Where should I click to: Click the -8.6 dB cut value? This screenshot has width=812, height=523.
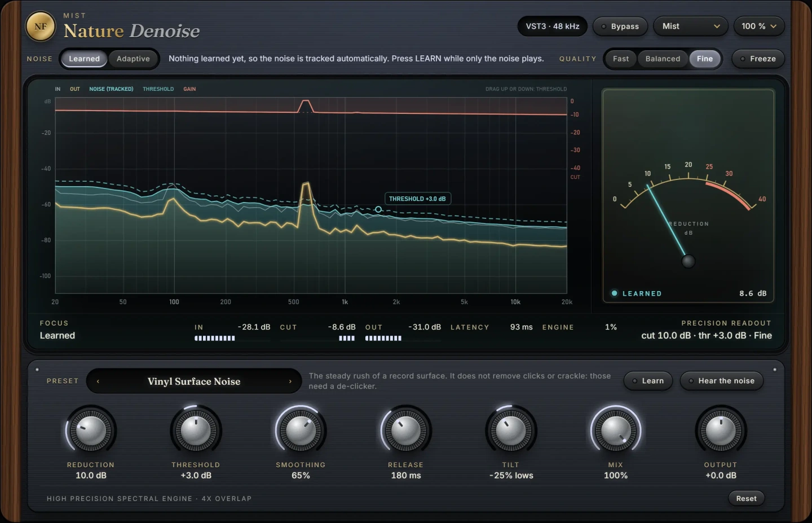342,327
